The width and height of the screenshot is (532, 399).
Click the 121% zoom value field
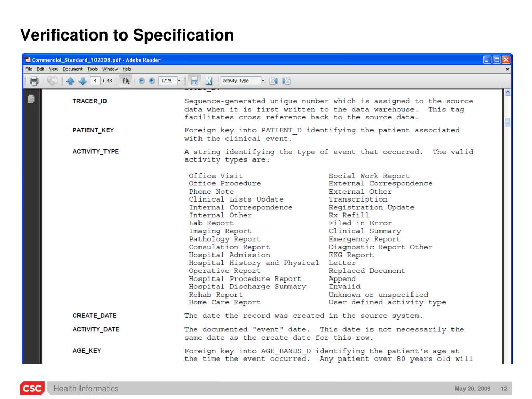pyautogui.click(x=168, y=81)
